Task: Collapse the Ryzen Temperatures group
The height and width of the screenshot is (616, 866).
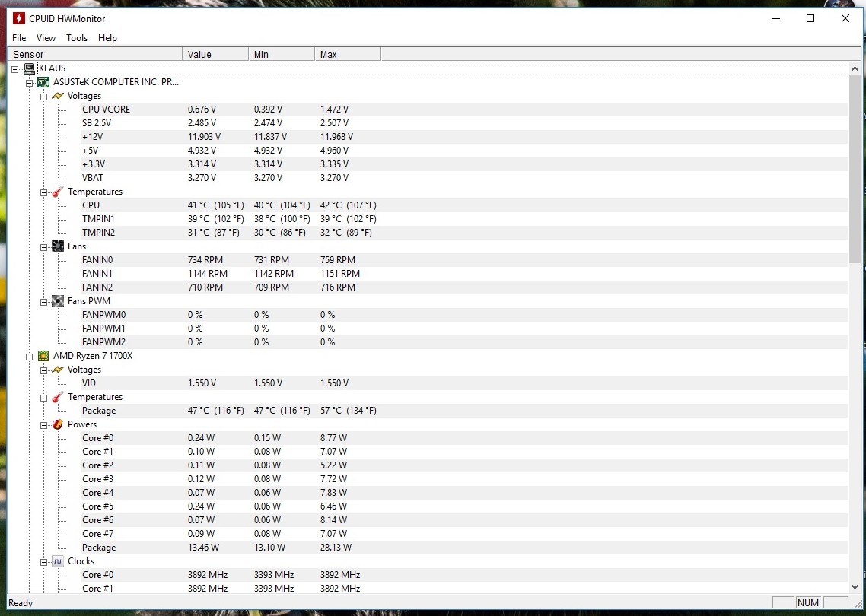Action: click(43, 398)
